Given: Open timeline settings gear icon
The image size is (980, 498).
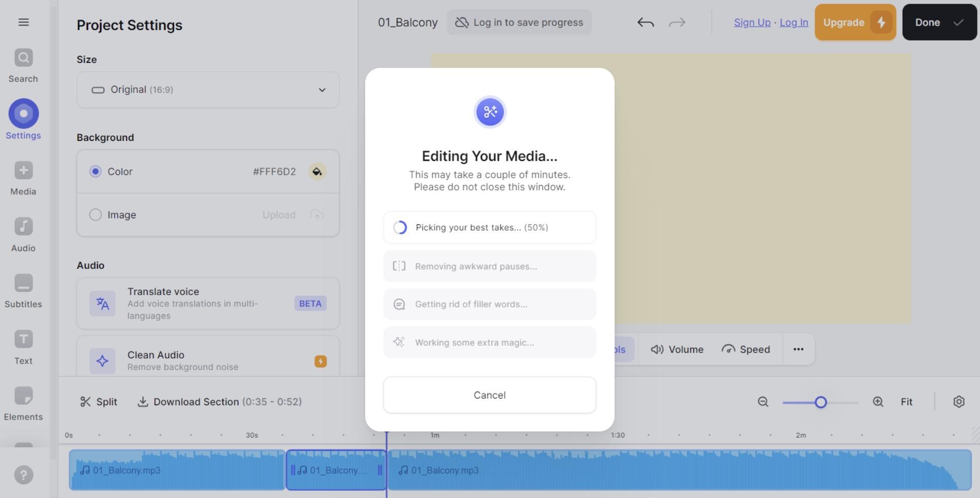Looking at the screenshot, I should point(959,402).
